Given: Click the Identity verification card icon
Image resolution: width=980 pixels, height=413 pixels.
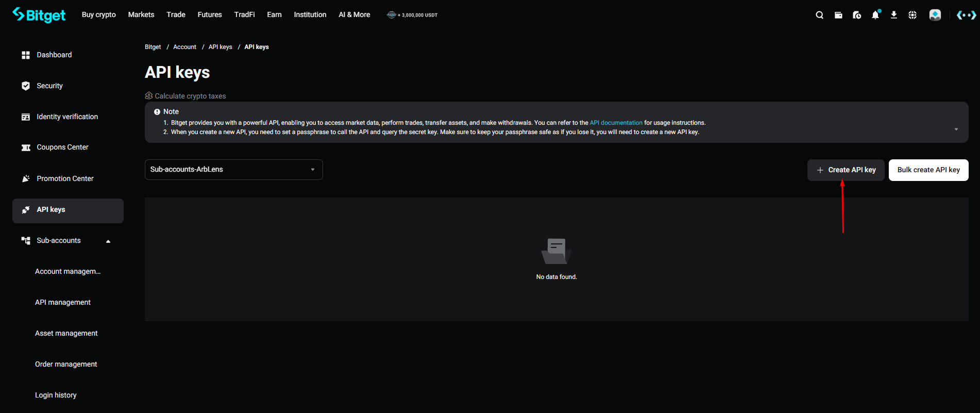Looking at the screenshot, I should [x=26, y=117].
